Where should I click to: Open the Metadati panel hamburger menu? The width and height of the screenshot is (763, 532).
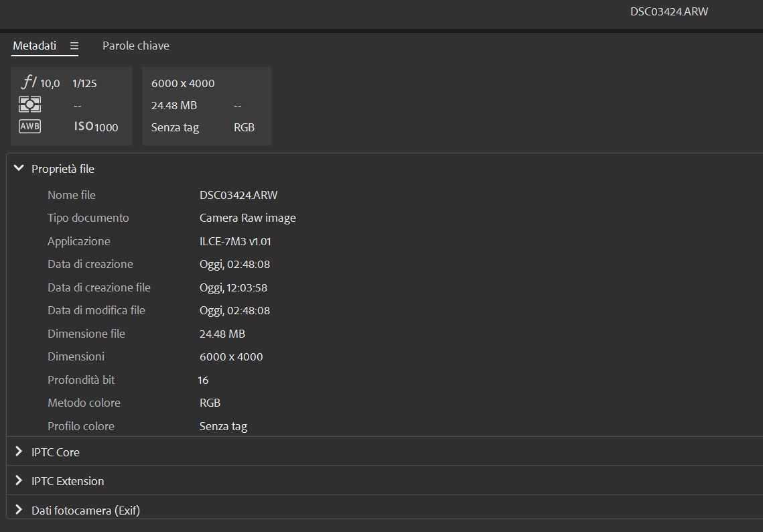(x=74, y=46)
